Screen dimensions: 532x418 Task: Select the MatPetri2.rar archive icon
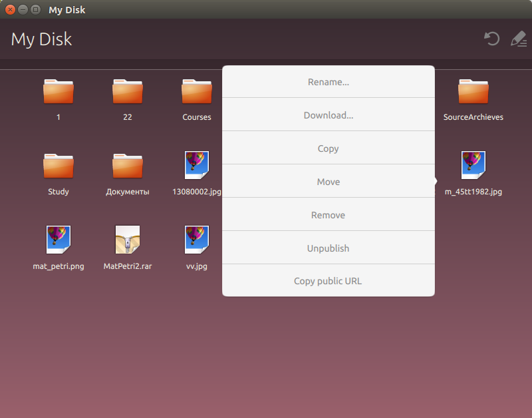point(128,240)
